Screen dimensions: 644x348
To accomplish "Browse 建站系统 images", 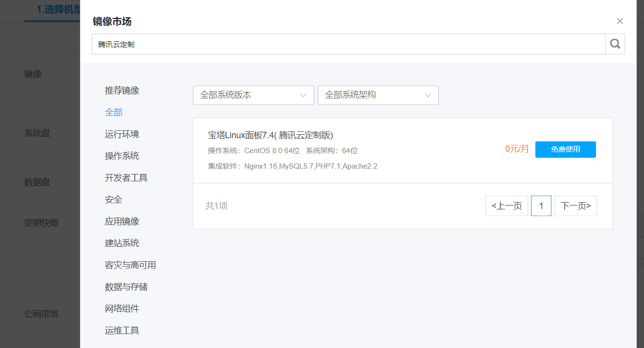I will pos(122,243).
